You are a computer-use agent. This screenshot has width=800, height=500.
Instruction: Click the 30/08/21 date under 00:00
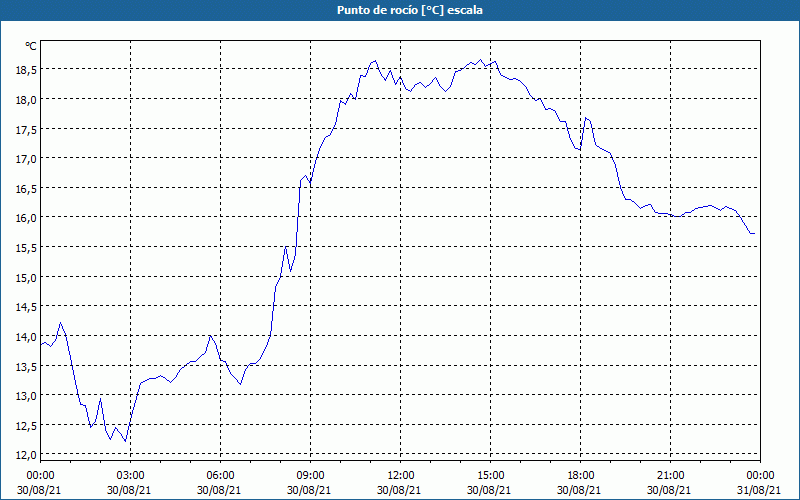39,490
